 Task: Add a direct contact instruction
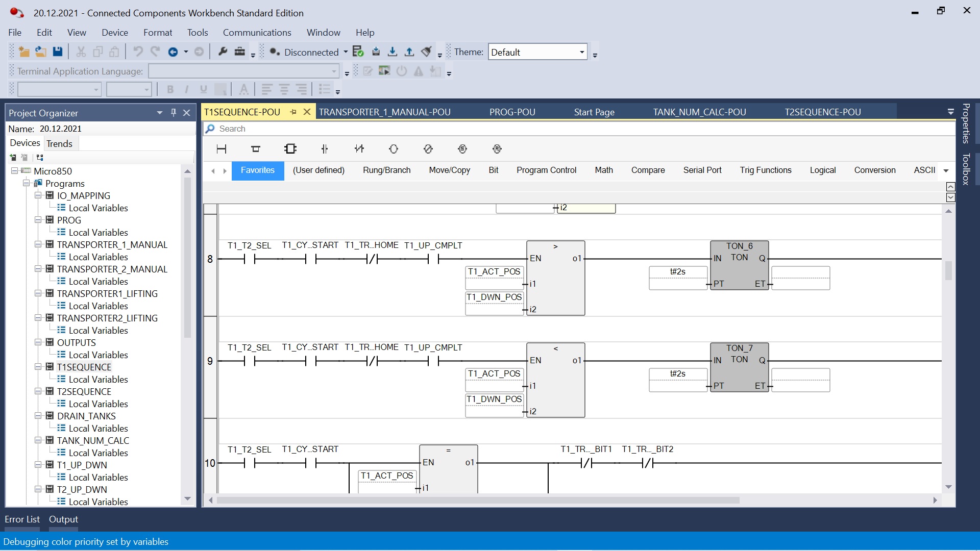tap(325, 149)
